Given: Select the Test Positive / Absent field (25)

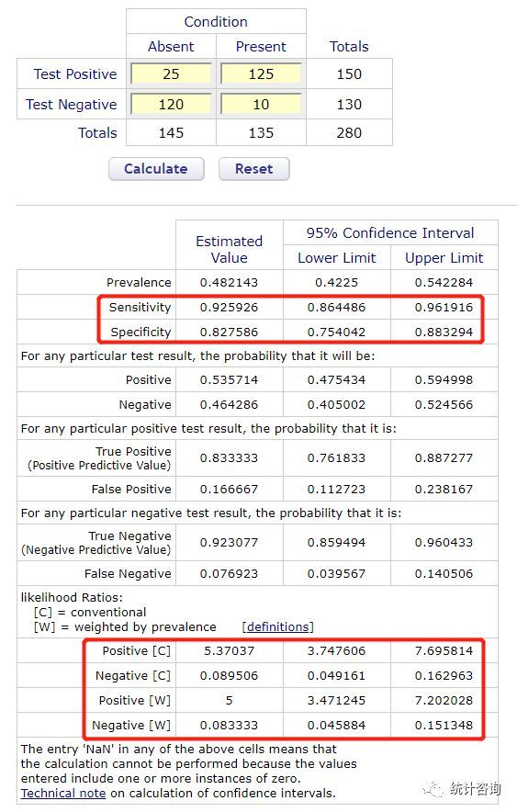Looking at the screenshot, I should click(171, 74).
